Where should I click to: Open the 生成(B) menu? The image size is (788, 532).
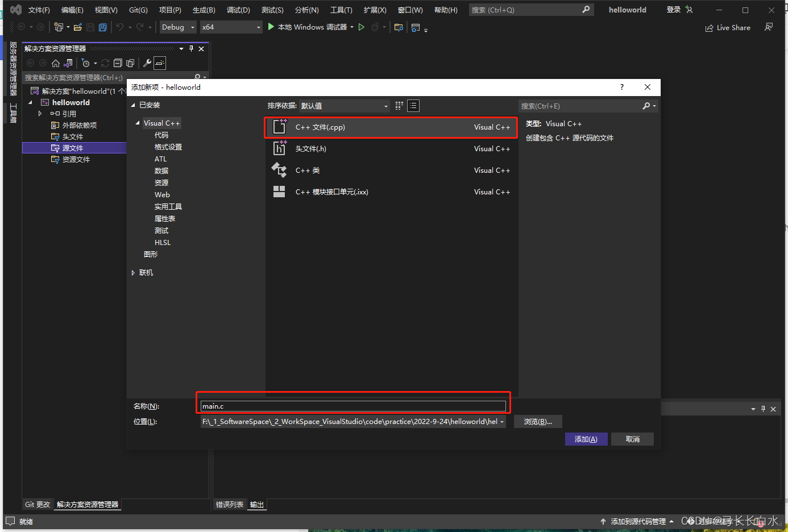coord(204,10)
